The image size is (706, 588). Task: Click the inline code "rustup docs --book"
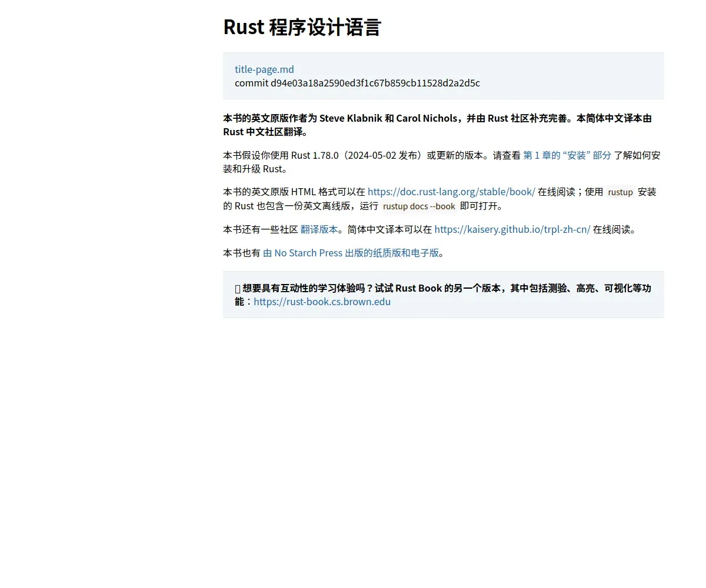(419, 206)
